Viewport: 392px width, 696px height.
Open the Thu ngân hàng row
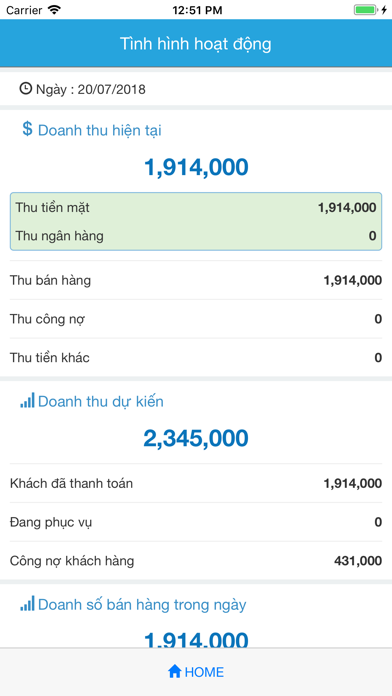[196, 236]
